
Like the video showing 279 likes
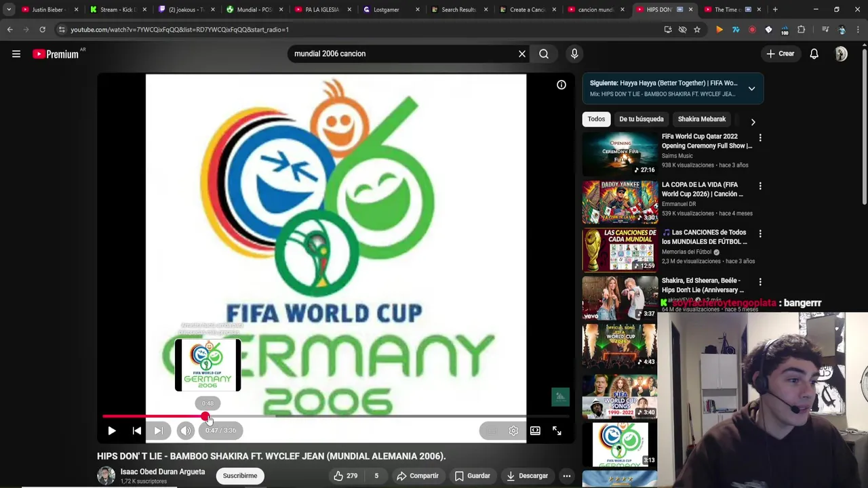[346, 476]
